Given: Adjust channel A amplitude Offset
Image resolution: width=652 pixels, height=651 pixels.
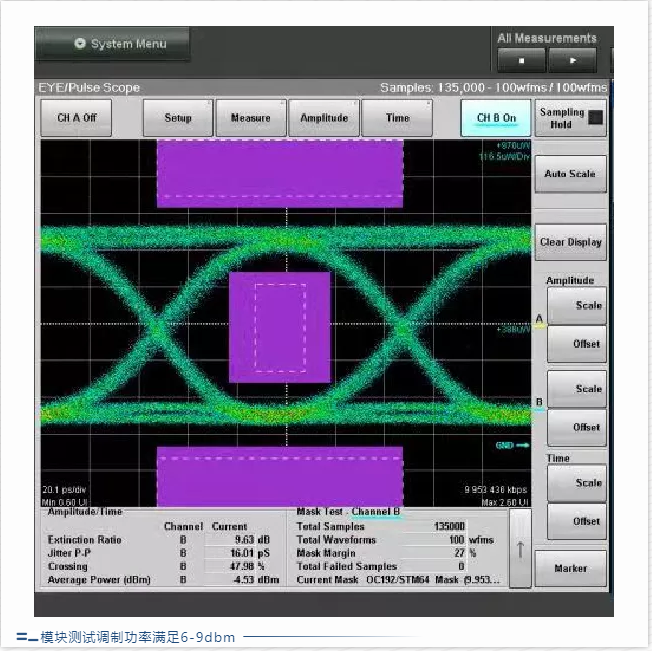Looking at the screenshot, I should 578,344.
